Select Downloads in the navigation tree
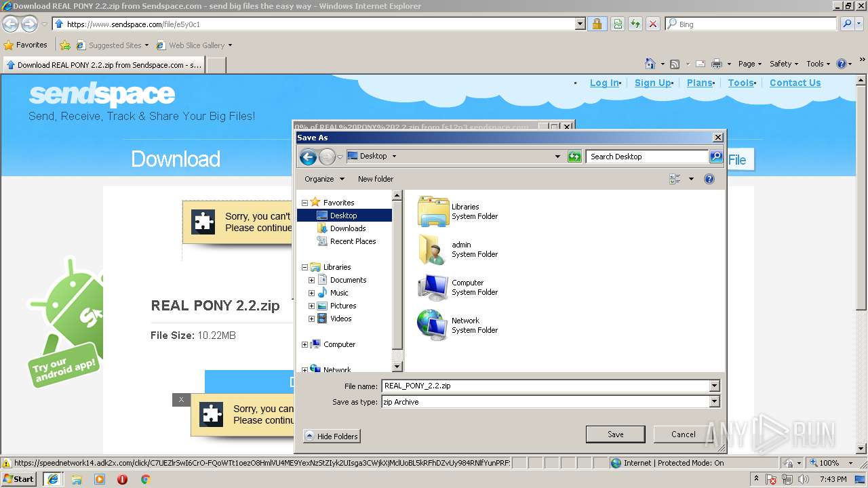Image resolution: width=868 pixels, height=488 pixels. tap(348, 228)
